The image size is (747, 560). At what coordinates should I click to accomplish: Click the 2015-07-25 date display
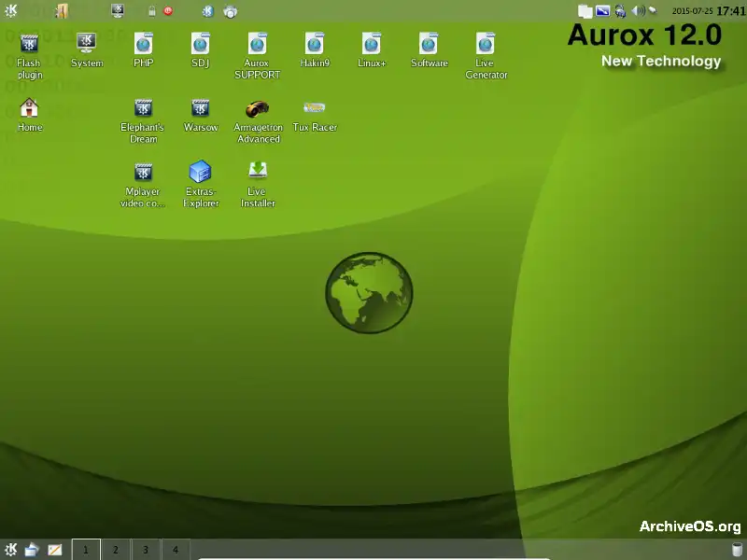coord(692,11)
